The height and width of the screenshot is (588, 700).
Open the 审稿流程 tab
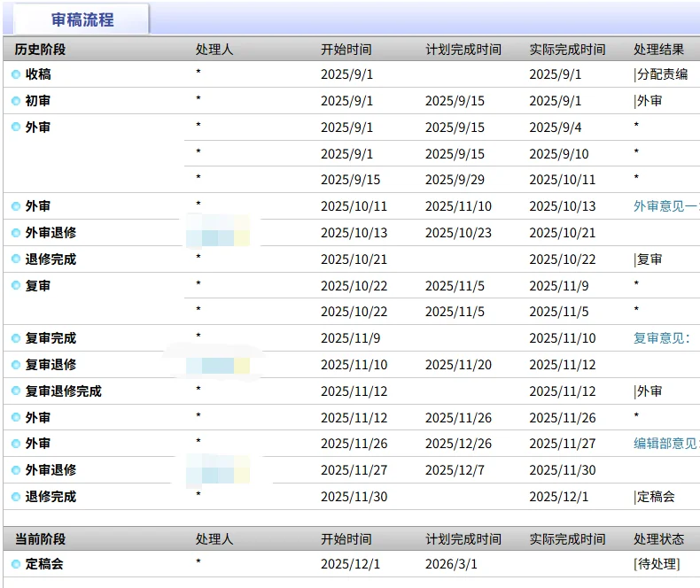coord(82,19)
